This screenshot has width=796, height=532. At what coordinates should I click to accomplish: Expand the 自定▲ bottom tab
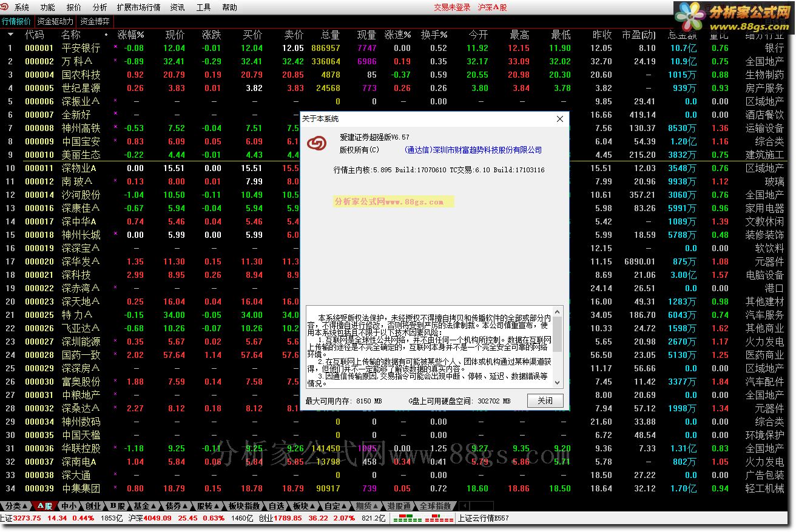pyautogui.click(x=336, y=506)
